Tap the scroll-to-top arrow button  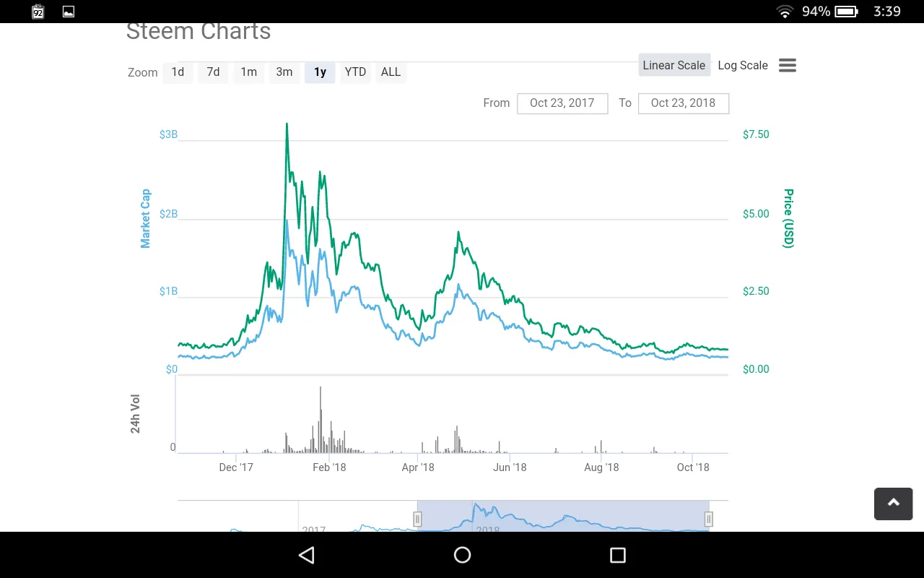pos(893,504)
